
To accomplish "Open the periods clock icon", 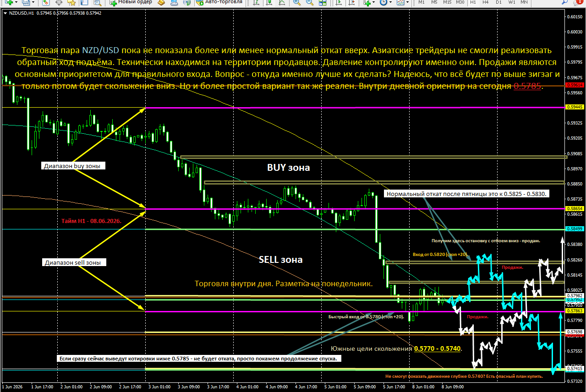I will point(383,2).
